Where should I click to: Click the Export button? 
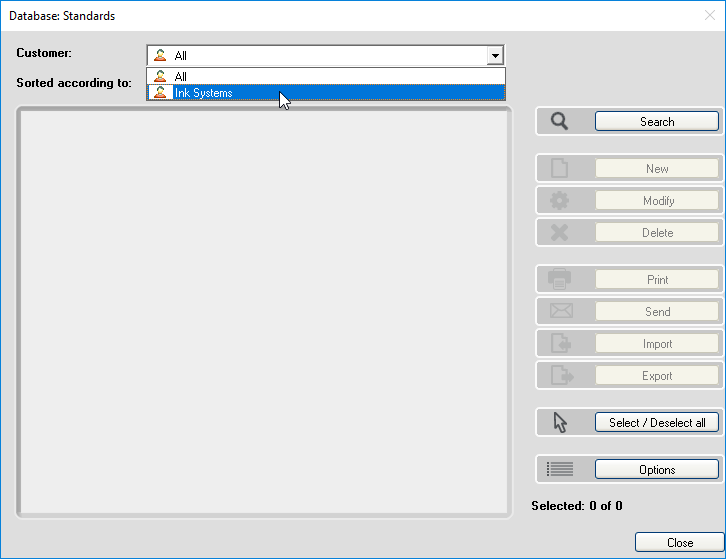point(657,376)
